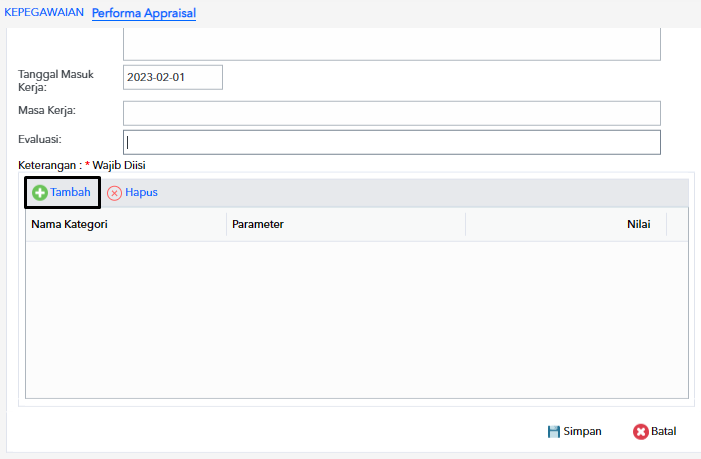
Task: Click the large text area at top
Action: click(x=392, y=44)
